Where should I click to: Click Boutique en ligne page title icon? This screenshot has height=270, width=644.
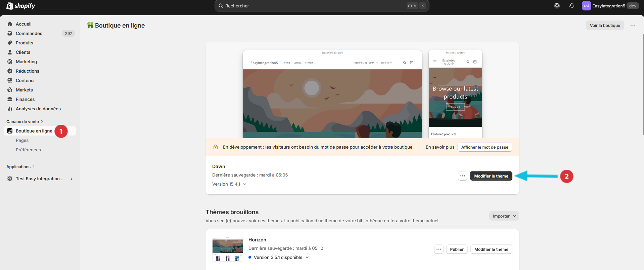[90, 25]
